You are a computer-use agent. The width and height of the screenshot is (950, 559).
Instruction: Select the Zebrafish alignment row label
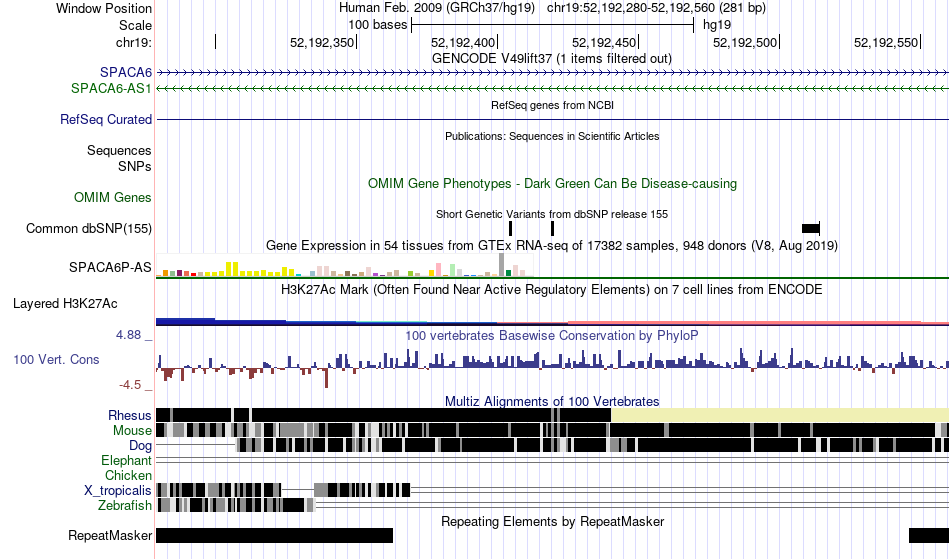point(125,505)
